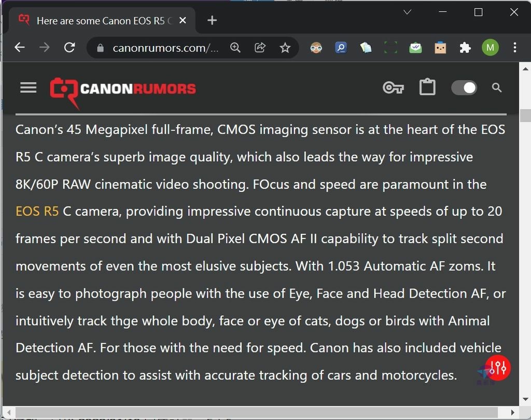Expand the tab search chevron
The width and height of the screenshot is (531, 420).
(x=408, y=12)
